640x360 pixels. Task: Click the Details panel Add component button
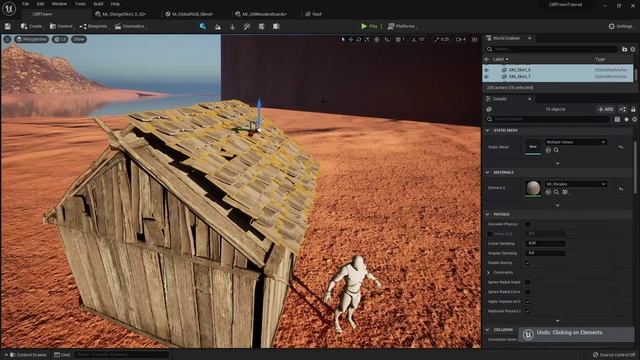605,109
